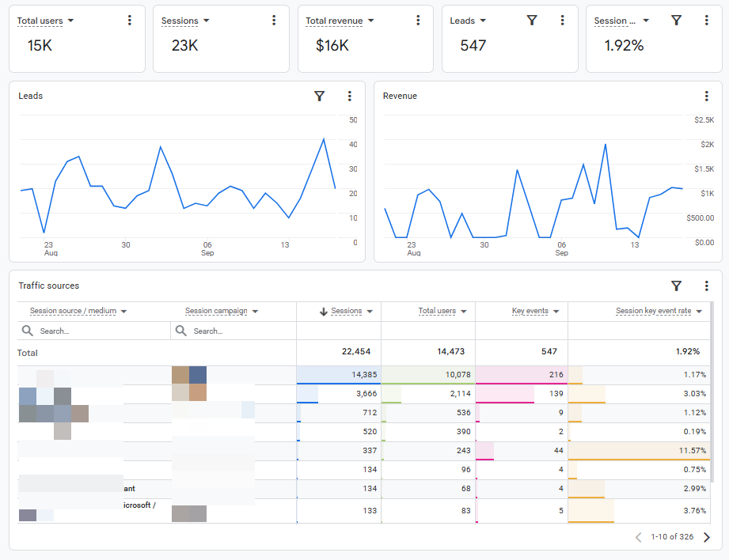Open the Traffic sources three-dot menu

click(706, 286)
